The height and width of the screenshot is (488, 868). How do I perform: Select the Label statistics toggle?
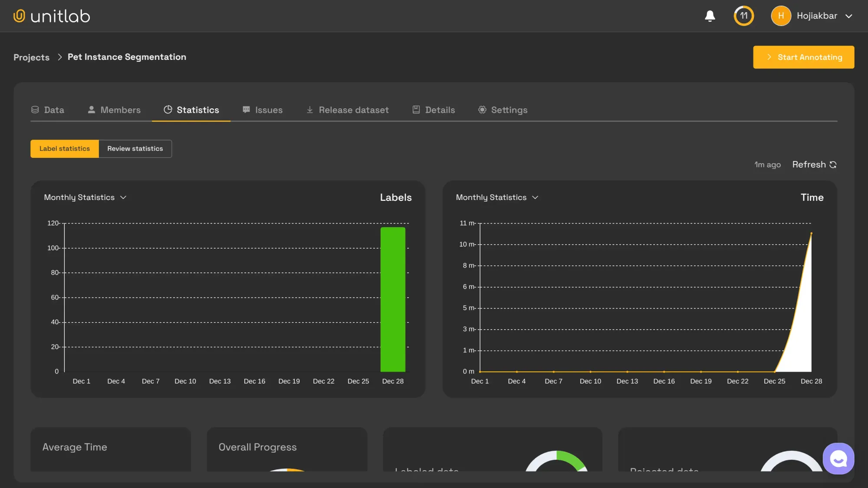click(x=64, y=148)
